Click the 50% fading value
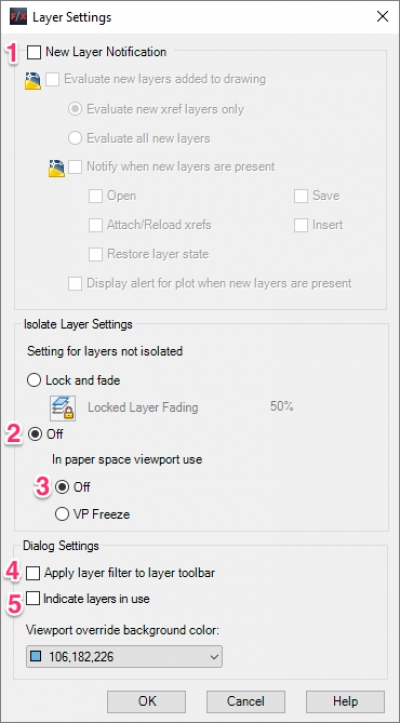400x723 pixels. click(x=281, y=407)
